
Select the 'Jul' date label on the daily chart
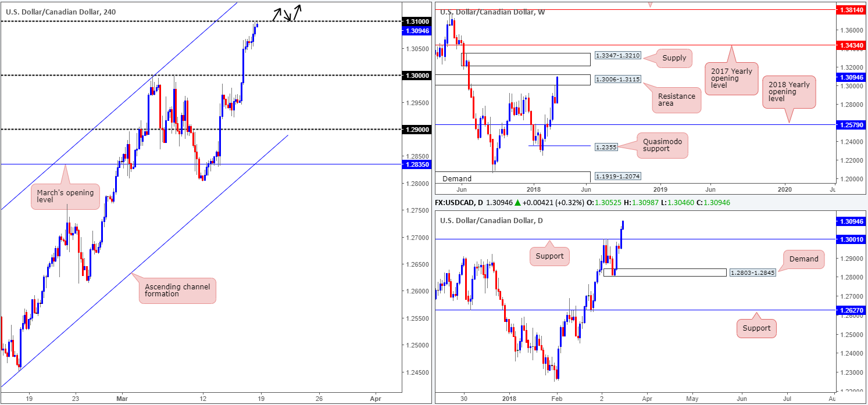point(787,399)
